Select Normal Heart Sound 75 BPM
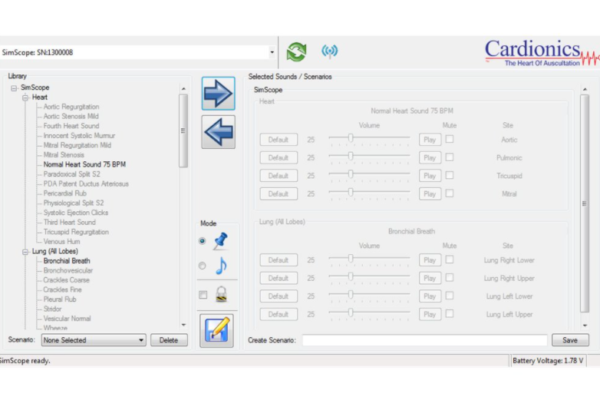The width and height of the screenshot is (600, 400). [85, 165]
